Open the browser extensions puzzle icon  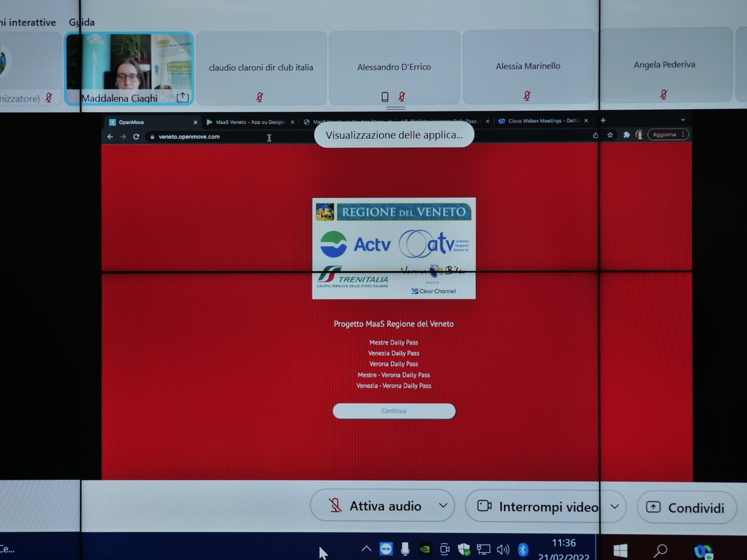click(x=626, y=135)
